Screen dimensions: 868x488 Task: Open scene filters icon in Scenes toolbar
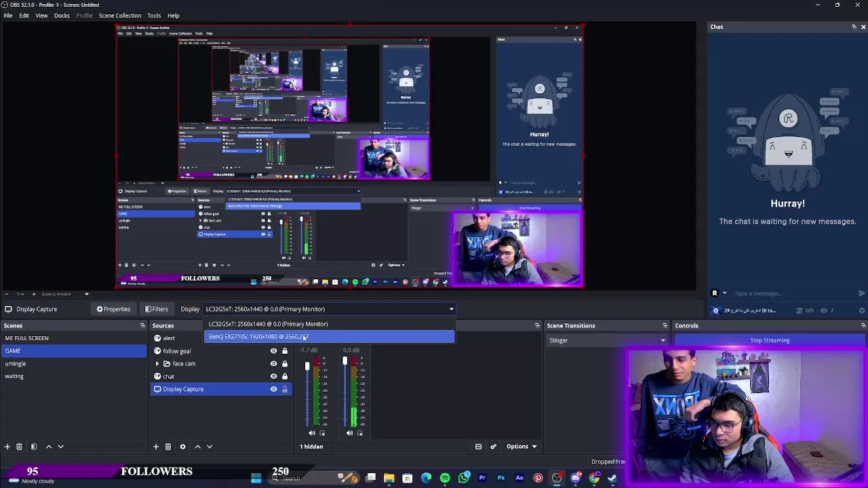tap(34, 447)
